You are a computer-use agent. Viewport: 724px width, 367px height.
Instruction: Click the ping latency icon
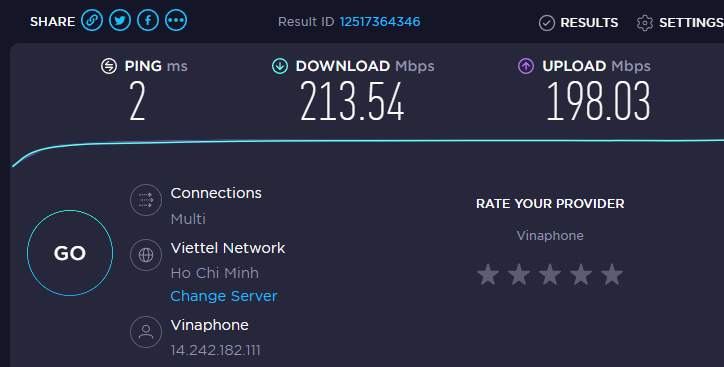(109, 66)
